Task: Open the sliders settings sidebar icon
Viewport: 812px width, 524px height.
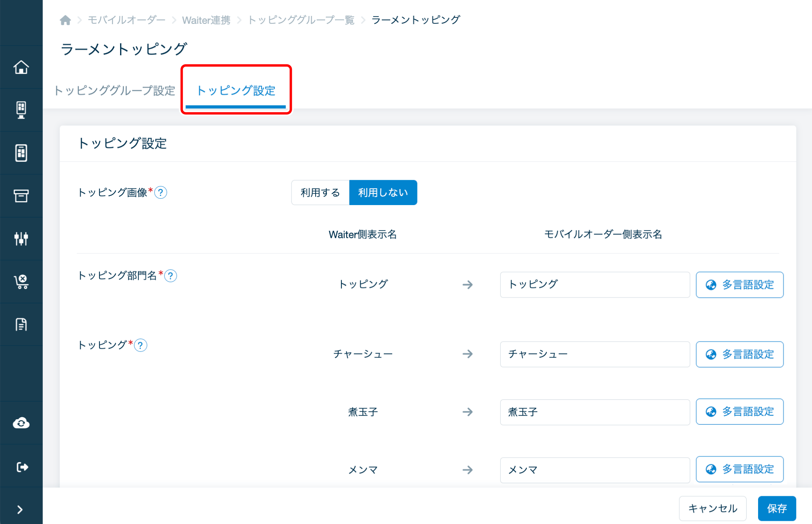Action: coord(21,238)
